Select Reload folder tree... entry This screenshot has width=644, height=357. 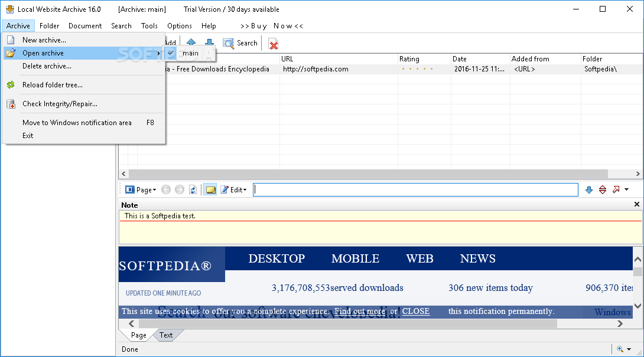tap(84, 85)
